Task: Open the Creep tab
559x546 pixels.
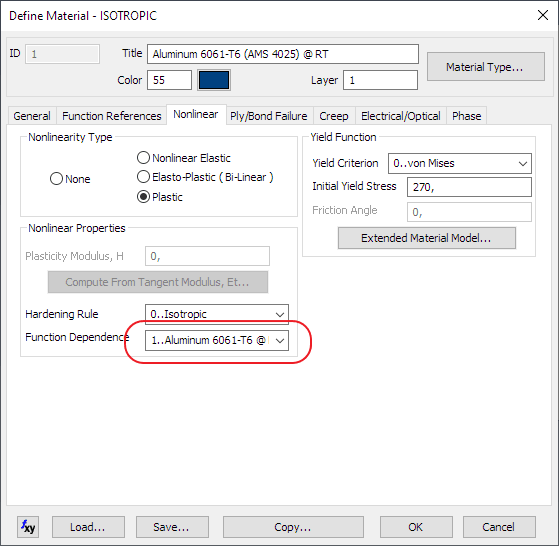Action: [334, 116]
